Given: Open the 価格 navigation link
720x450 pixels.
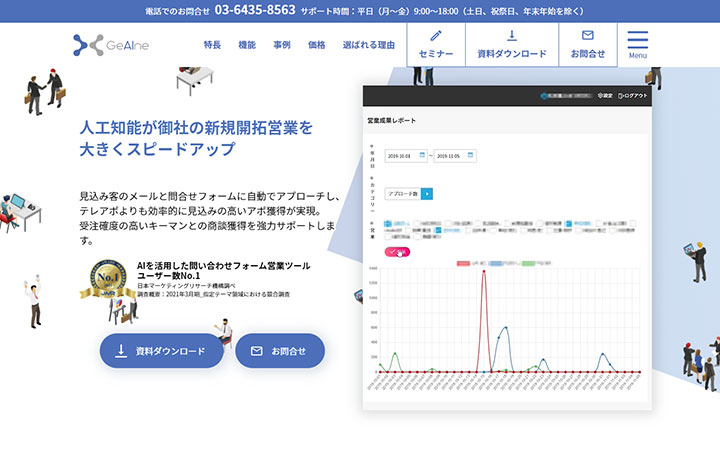Looking at the screenshot, I should 317,45.
